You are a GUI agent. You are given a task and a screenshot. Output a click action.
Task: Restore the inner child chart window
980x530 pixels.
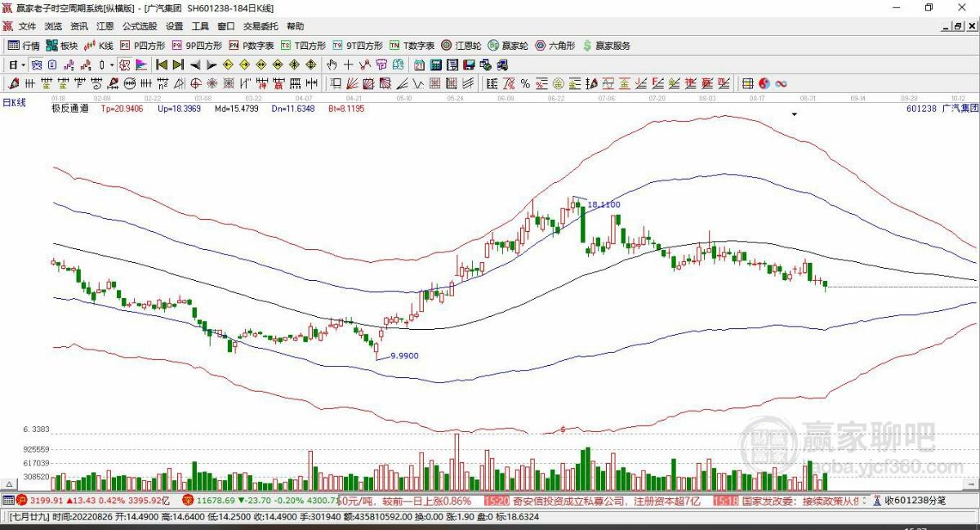[x=957, y=27]
